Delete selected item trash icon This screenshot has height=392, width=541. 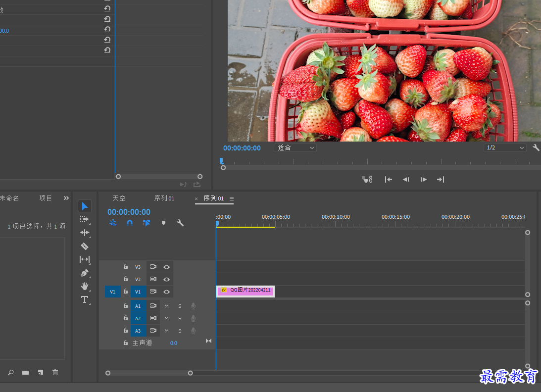point(55,372)
